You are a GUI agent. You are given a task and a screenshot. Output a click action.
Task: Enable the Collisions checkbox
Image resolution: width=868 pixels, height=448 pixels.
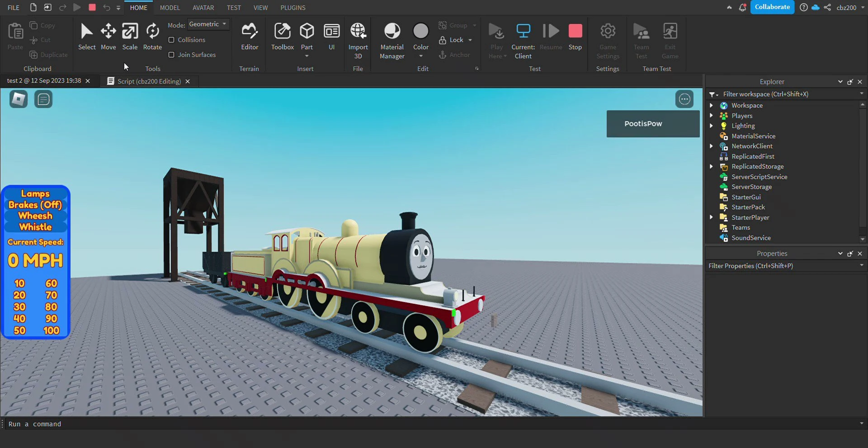pos(172,40)
